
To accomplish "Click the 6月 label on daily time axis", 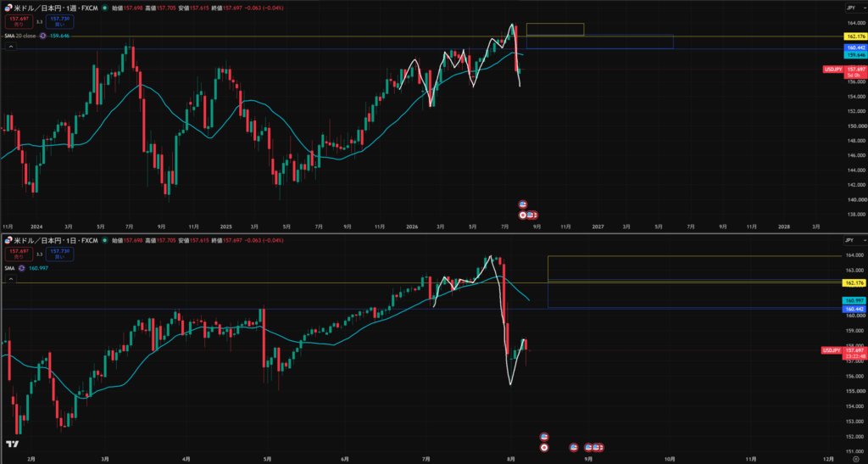I will 345,459.
